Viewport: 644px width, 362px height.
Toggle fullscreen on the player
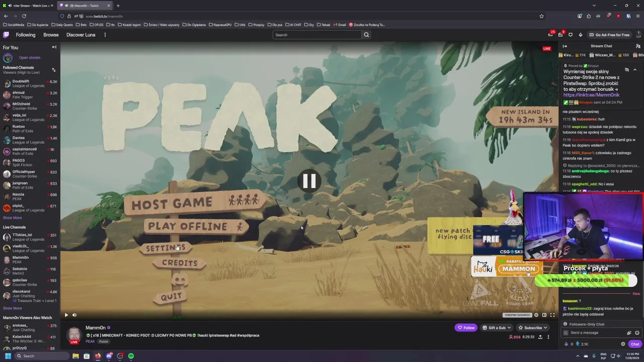coord(552,315)
